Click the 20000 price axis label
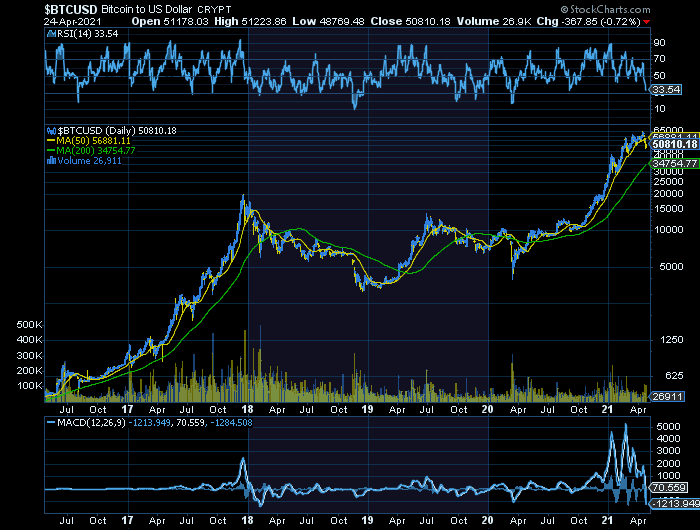The height and width of the screenshot is (530, 700). (x=671, y=194)
